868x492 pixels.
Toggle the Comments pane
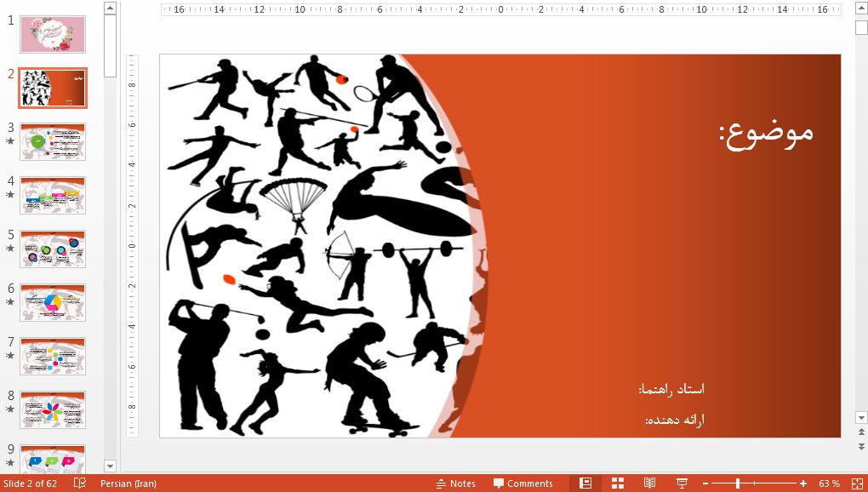523,483
